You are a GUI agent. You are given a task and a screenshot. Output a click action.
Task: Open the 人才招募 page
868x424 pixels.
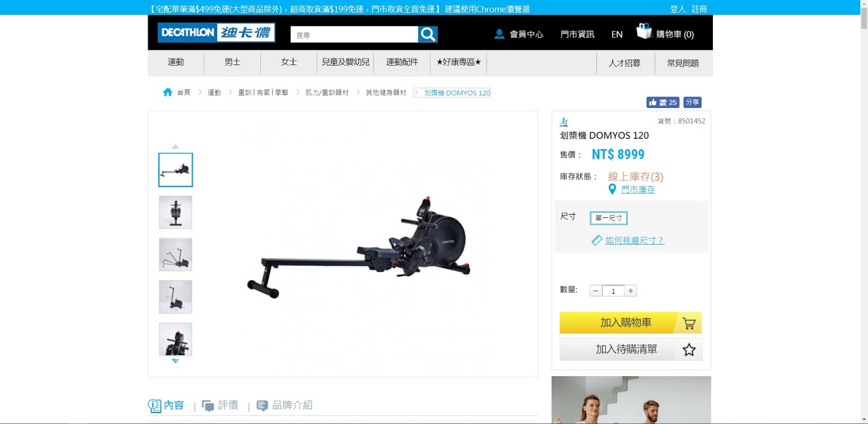tap(625, 63)
